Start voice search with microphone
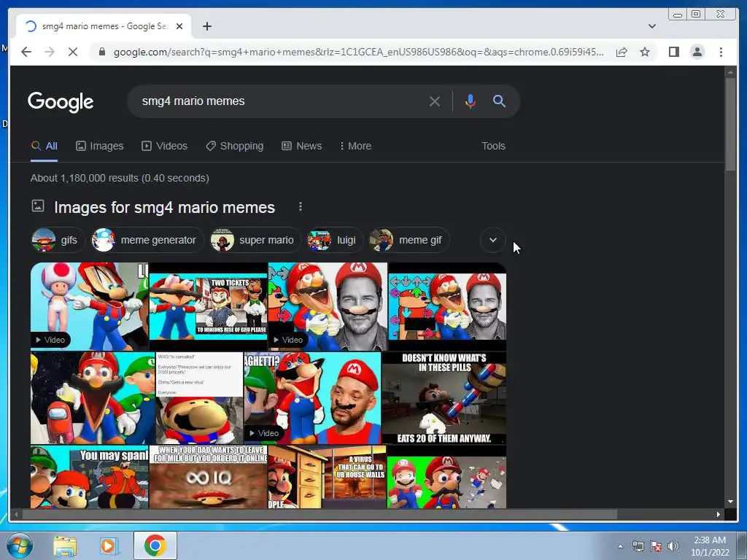This screenshot has height=560, width=747. (x=471, y=101)
